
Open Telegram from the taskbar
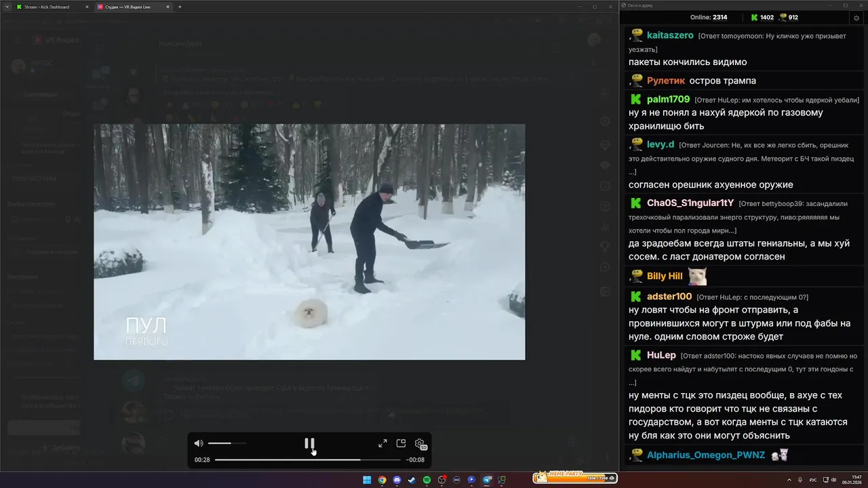(x=487, y=480)
